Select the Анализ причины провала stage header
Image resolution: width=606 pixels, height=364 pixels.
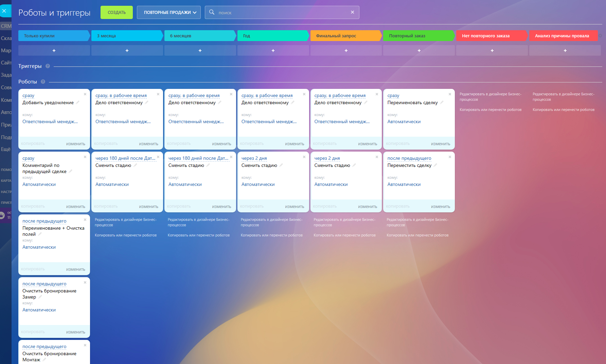[x=564, y=36]
